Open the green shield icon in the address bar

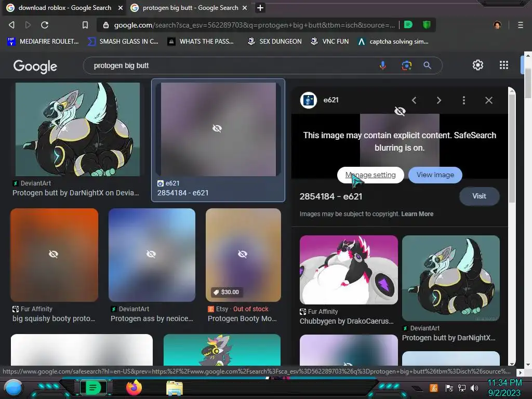click(427, 25)
